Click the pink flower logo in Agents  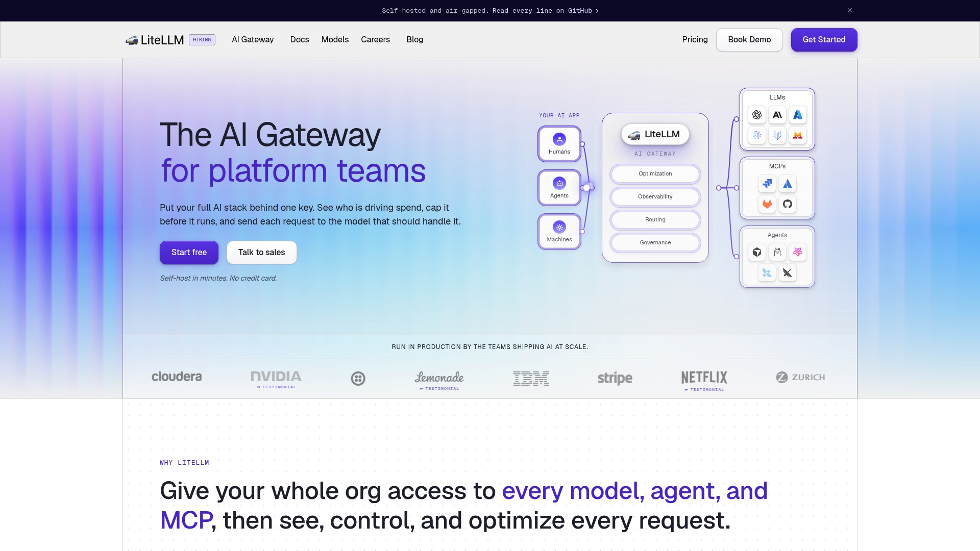(x=798, y=252)
